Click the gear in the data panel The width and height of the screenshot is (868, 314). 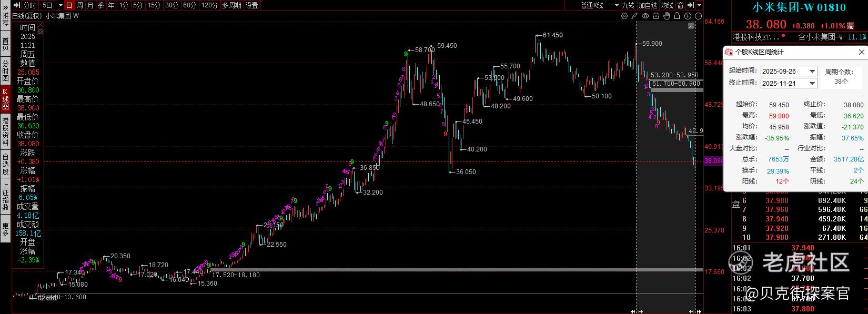[41, 32]
